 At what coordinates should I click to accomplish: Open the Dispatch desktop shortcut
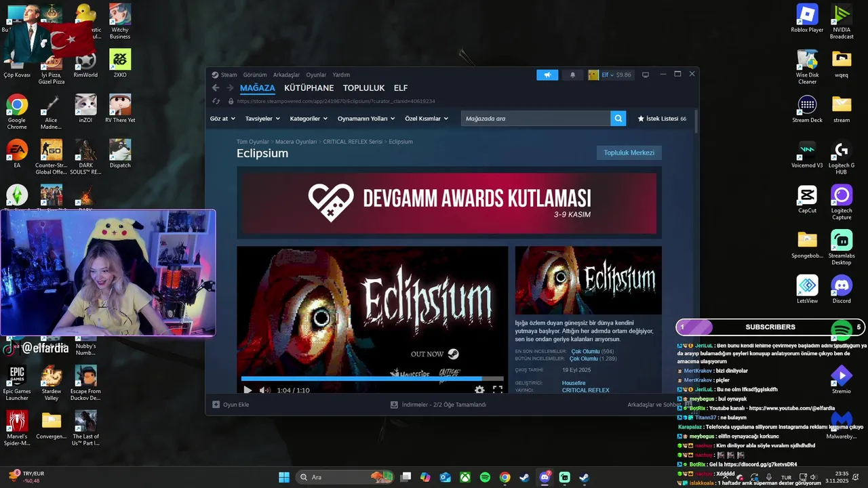click(120, 154)
